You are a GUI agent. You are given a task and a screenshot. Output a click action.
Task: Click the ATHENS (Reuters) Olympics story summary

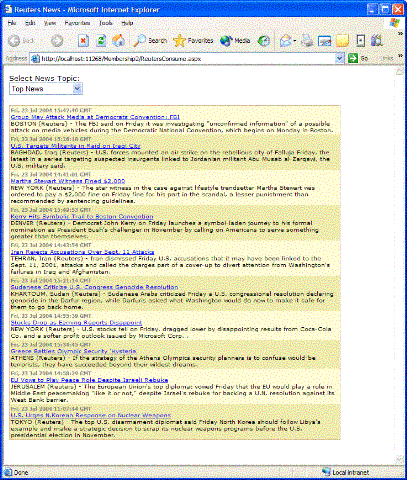pyautogui.click(x=163, y=361)
